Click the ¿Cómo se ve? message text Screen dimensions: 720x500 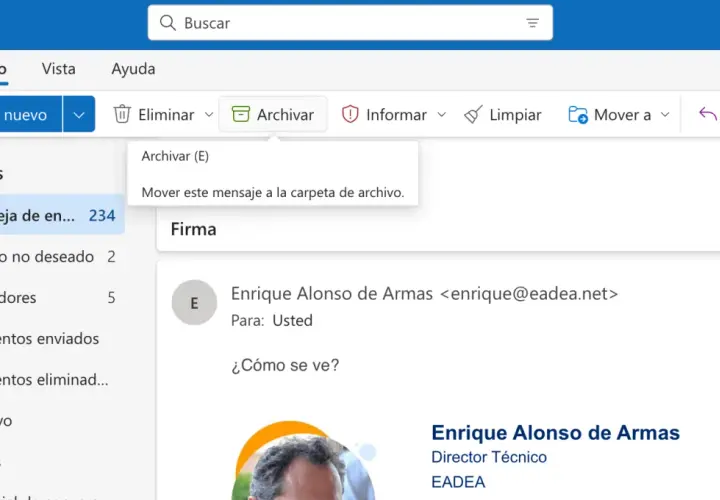pyautogui.click(x=285, y=365)
